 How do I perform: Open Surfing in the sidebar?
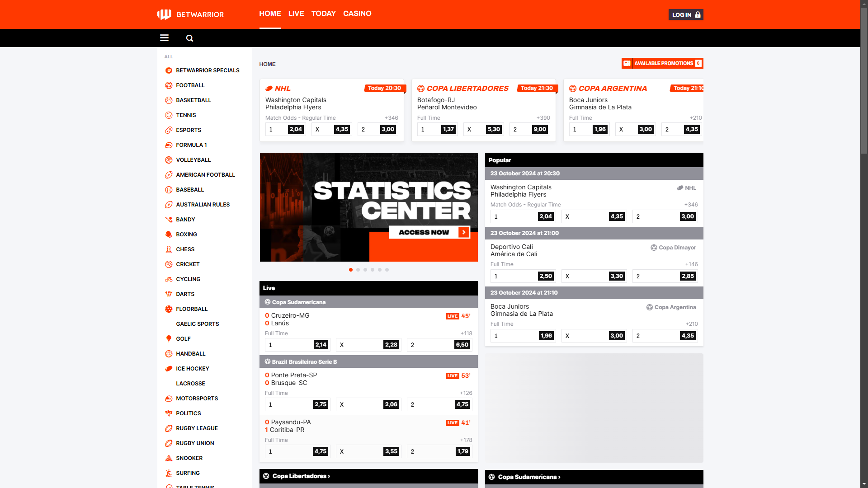tap(188, 473)
